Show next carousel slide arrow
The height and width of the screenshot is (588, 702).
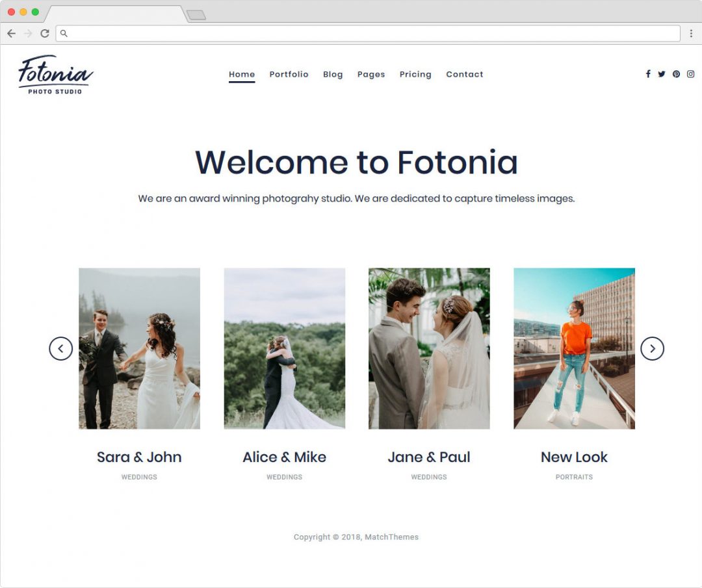(653, 349)
